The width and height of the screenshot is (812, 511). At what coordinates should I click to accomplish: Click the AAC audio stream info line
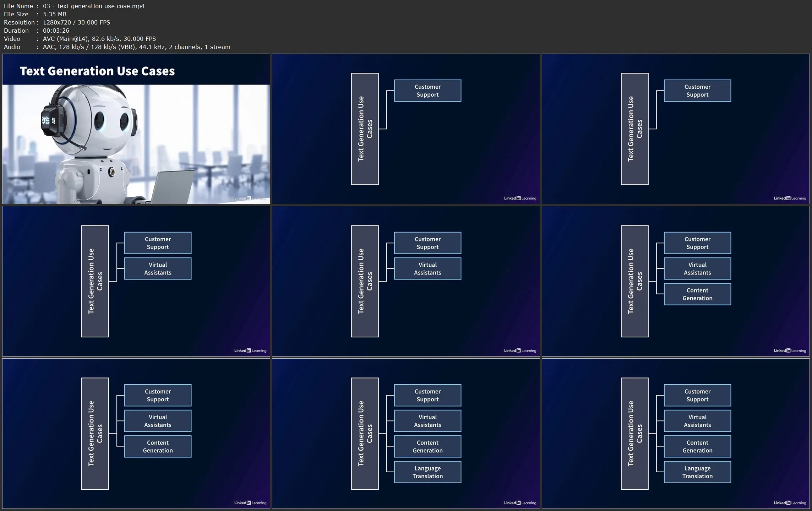click(x=136, y=47)
